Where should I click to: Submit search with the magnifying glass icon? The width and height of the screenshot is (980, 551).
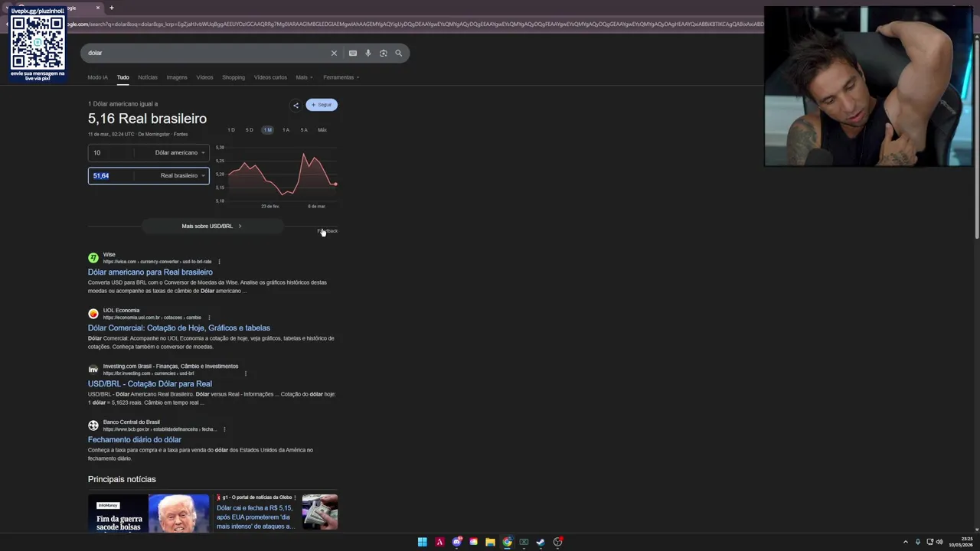tap(398, 53)
